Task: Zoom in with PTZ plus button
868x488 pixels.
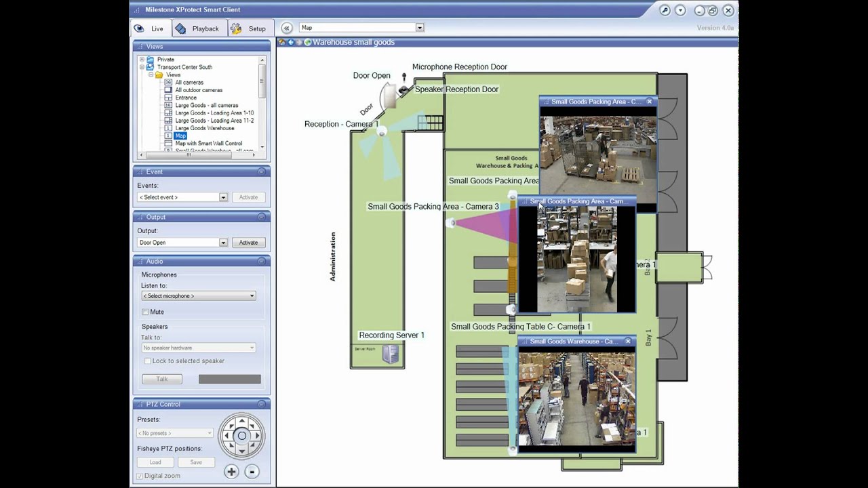Action: (231, 472)
